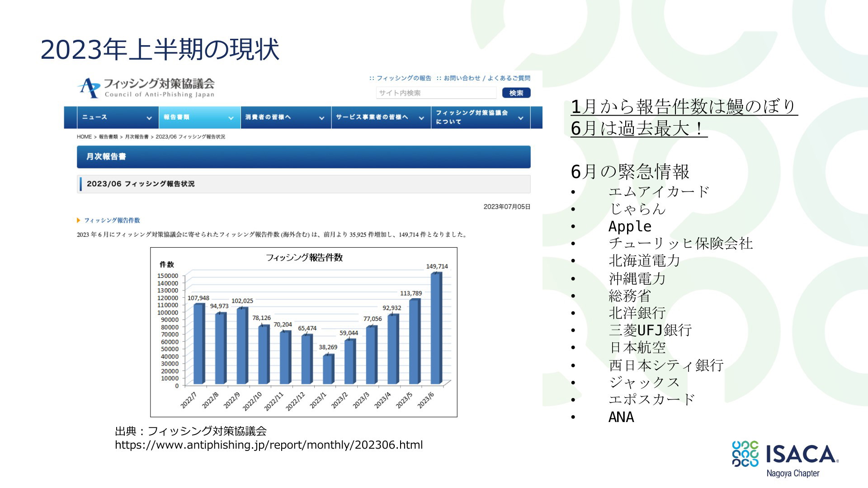Click the date 2023年07月05日
868x488 pixels.
point(507,206)
